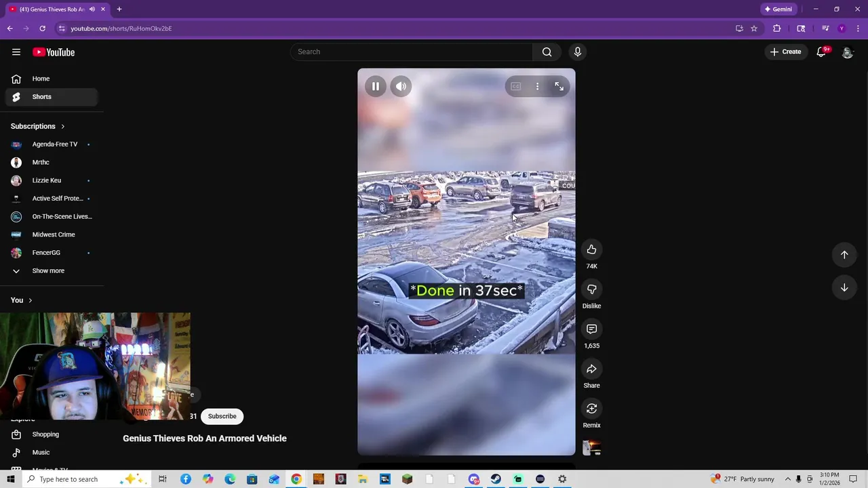This screenshot has height=488, width=868.
Task: Open Chrome profile Y menu
Action: tap(842, 28)
